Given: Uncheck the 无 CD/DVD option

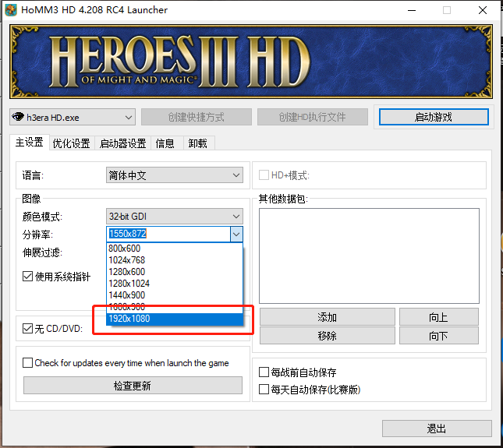Looking at the screenshot, I should click(x=28, y=328).
